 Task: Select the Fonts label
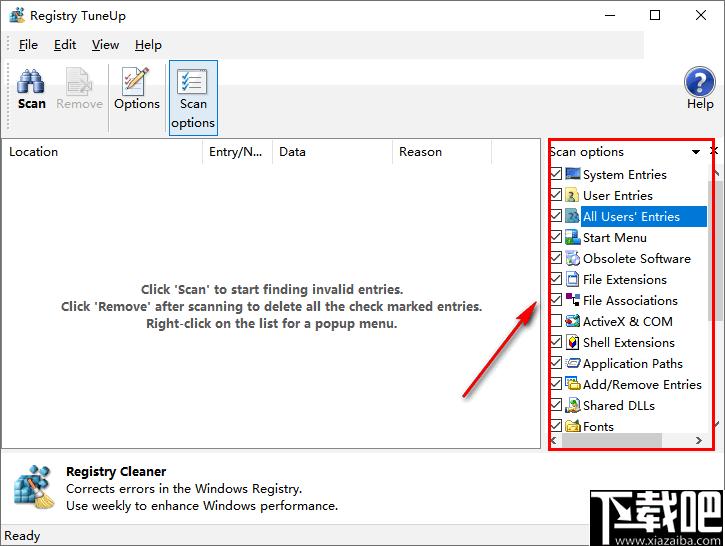coord(598,426)
